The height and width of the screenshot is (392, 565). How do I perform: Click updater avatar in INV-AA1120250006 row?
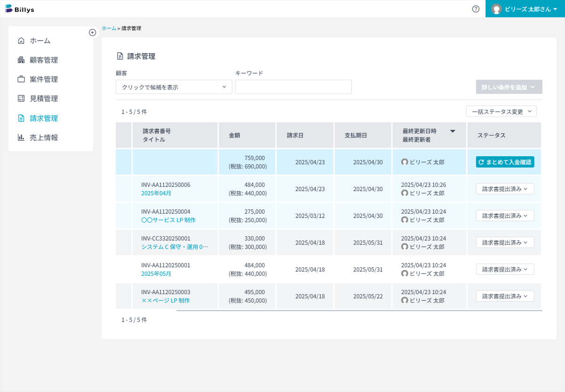[404, 193]
